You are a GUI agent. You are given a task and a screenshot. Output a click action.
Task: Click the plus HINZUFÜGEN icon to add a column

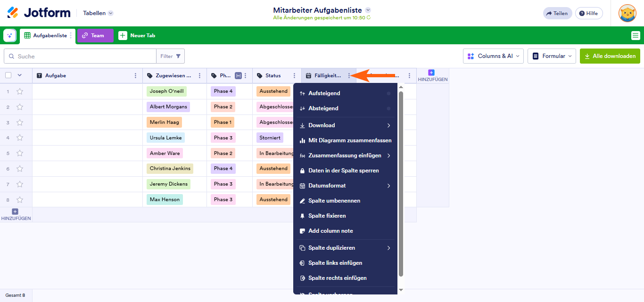coord(430,72)
